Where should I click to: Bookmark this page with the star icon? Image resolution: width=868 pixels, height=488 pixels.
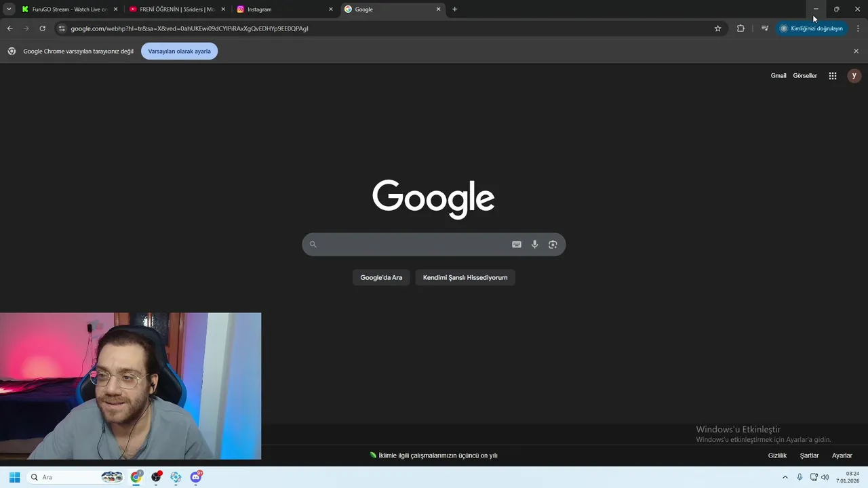pyautogui.click(x=717, y=28)
